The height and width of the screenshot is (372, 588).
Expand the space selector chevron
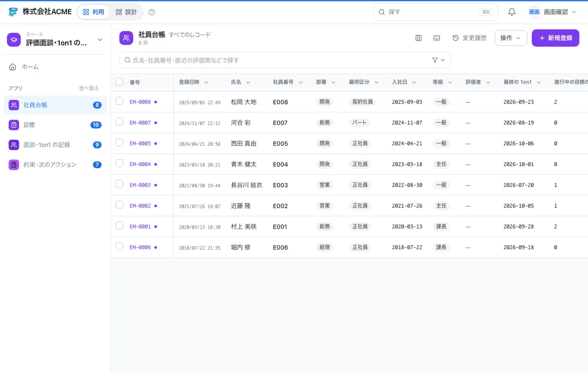pos(100,40)
